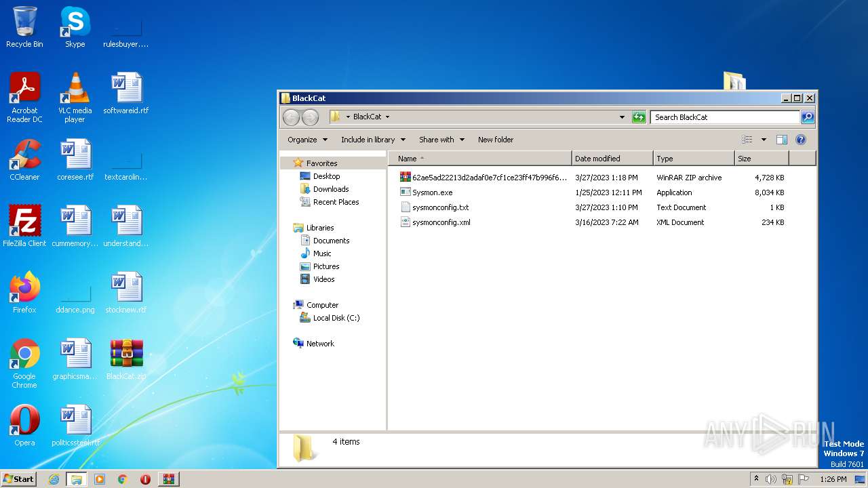
Task: Open WinRAR from the taskbar
Action: [x=168, y=479]
